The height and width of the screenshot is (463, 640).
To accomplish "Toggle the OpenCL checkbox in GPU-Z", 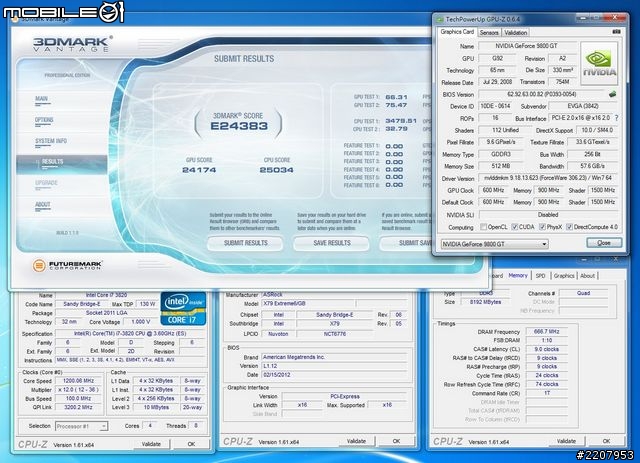I will tap(483, 227).
